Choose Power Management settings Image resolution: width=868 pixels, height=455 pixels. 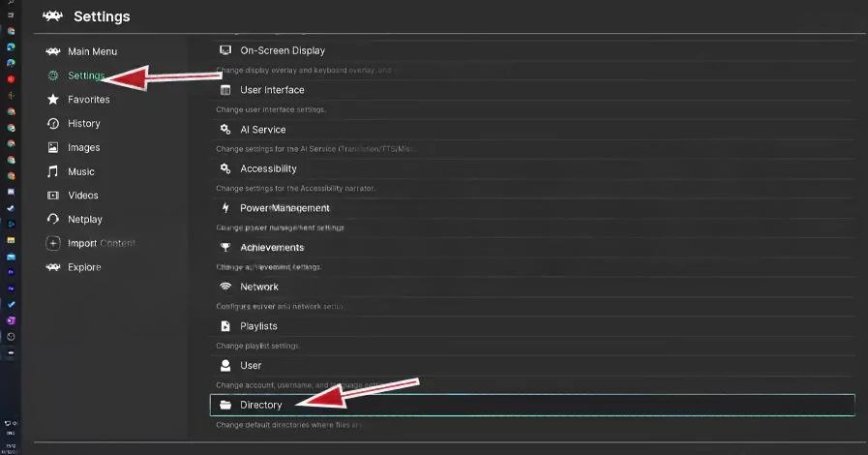pos(284,208)
